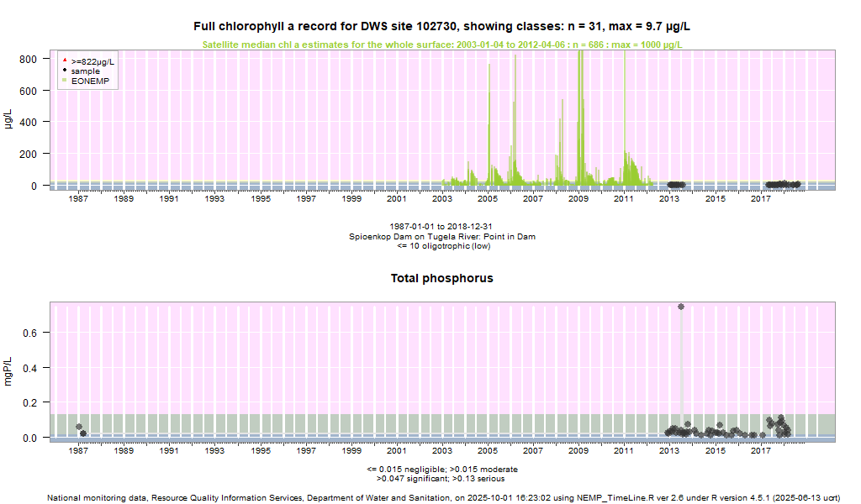Image resolution: width=861 pixels, height=504 pixels.
Task: Click the 1987 label on chlorophyll x-axis
Action: tap(78, 199)
